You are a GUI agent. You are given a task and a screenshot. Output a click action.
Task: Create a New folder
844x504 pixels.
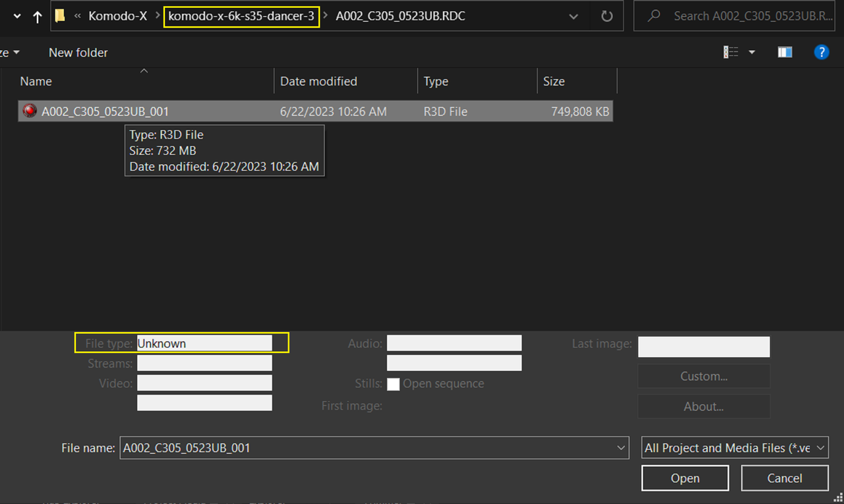(78, 53)
